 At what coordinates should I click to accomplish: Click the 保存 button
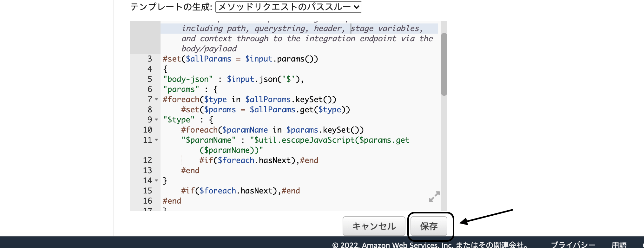pyautogui.click(x=429, y=226)
